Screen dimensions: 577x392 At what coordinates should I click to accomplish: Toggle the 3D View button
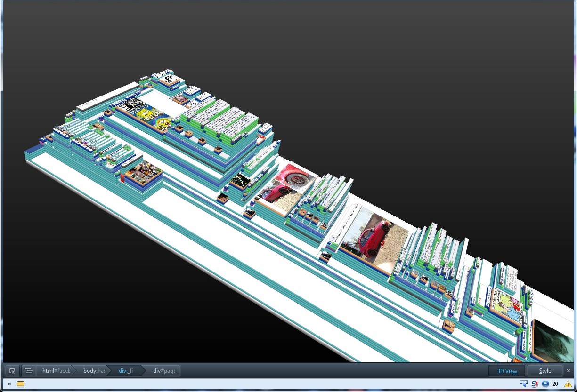click(507, 371)
